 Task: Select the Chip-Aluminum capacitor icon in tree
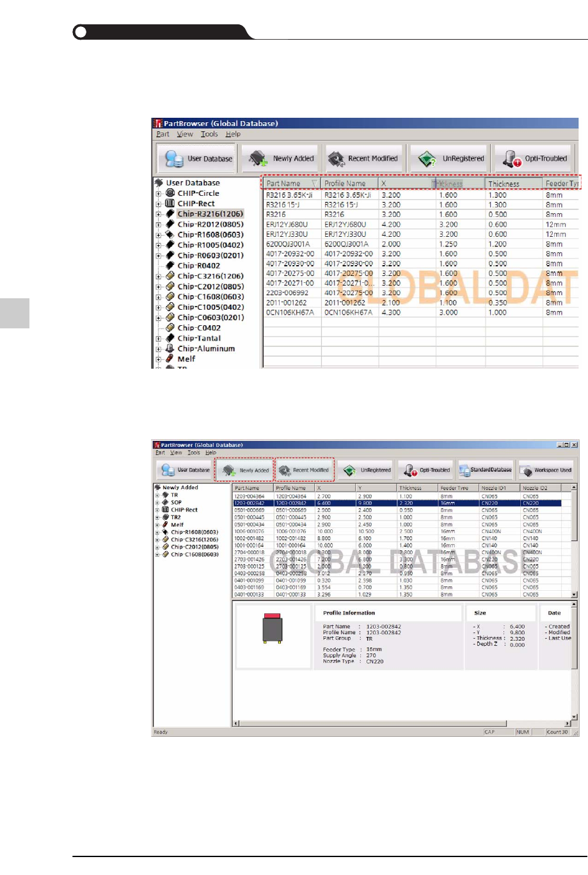click(170, 348)
